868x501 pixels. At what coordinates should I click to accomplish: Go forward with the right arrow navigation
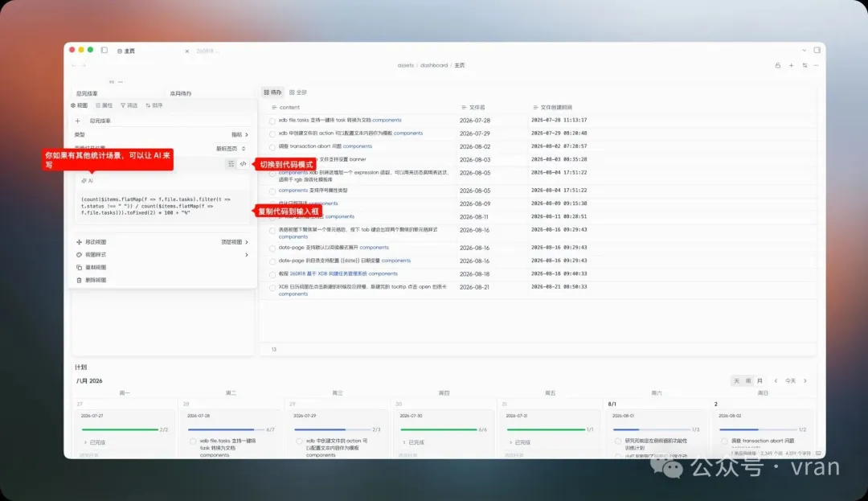coord(84,65)
